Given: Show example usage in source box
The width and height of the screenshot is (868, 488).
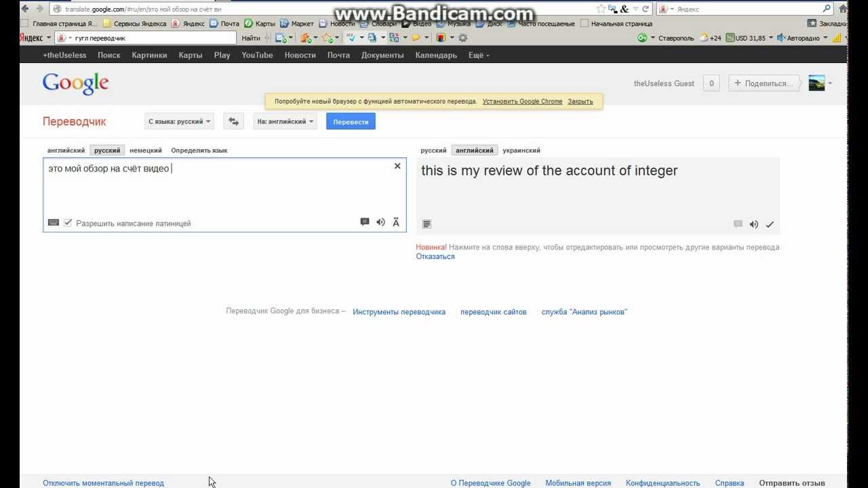Looking at the screenshot, I should [x=365, y=222].
